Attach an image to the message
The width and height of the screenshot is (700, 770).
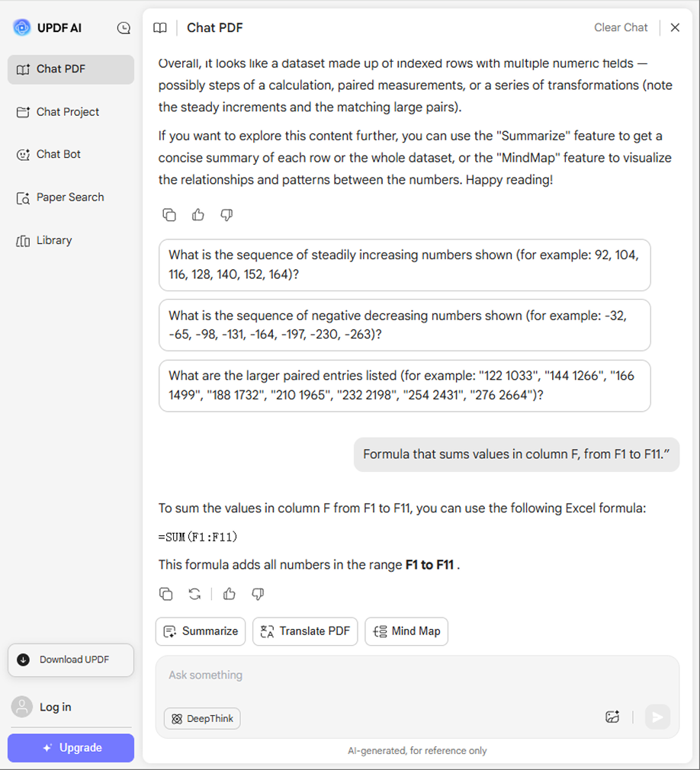click(612, 717)
